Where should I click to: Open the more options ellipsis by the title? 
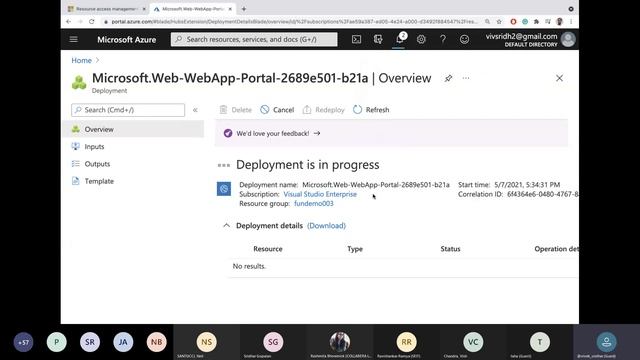pyautogui.click(x=466, y=78)
